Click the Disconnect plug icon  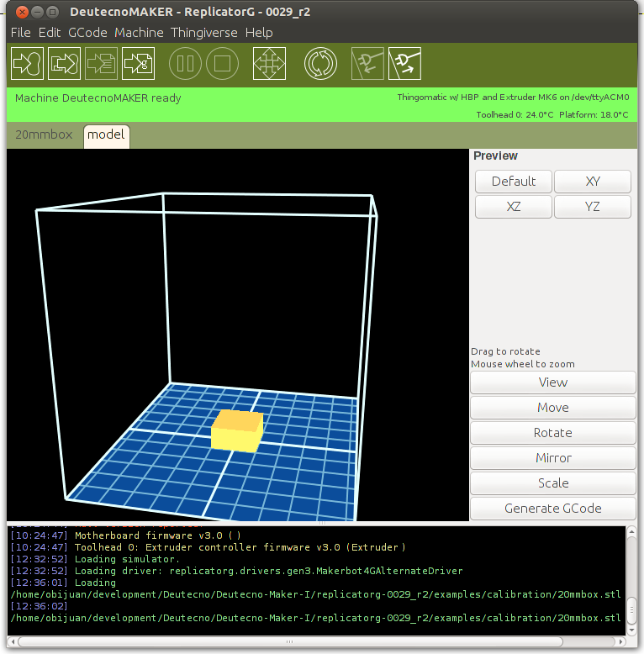[404, 63]
